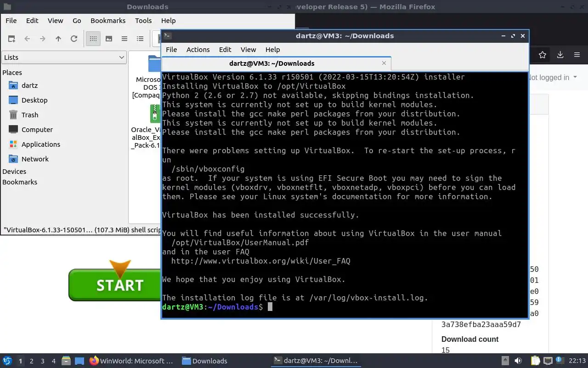
Task: Switch file manager to compact list view
Action: [124, 39]
